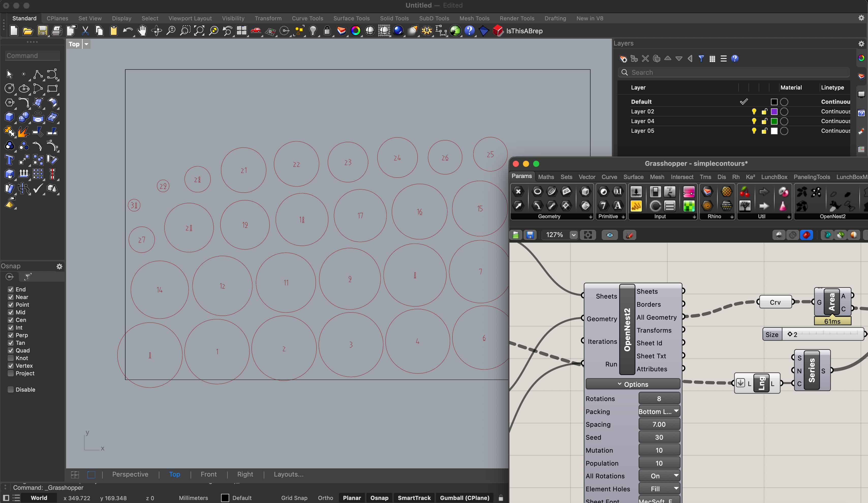The width and height of the screenshot is (868, 503).
Task: Open the Grasshopper zoom percentage dropdown
Action: pos(573,235)
